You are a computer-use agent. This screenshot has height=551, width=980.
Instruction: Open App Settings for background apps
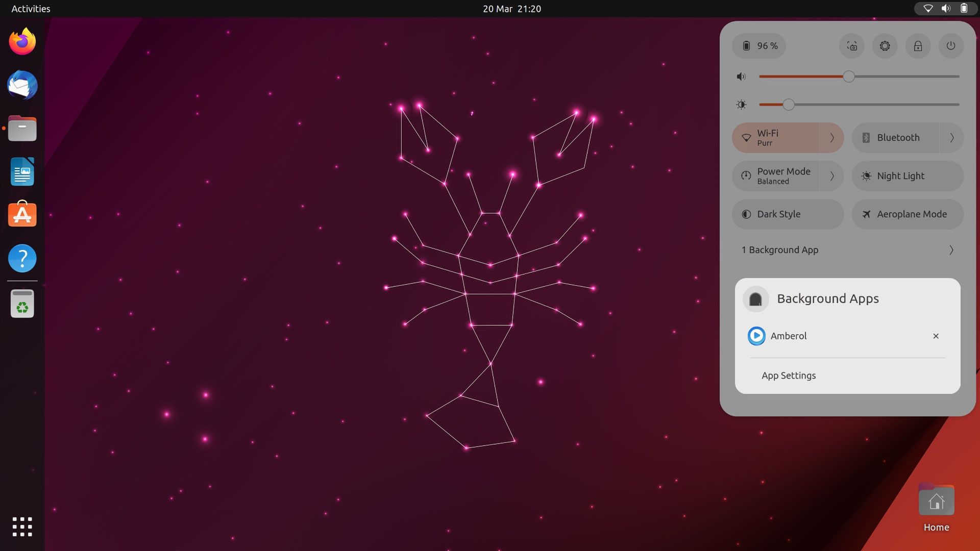[789, 375]
